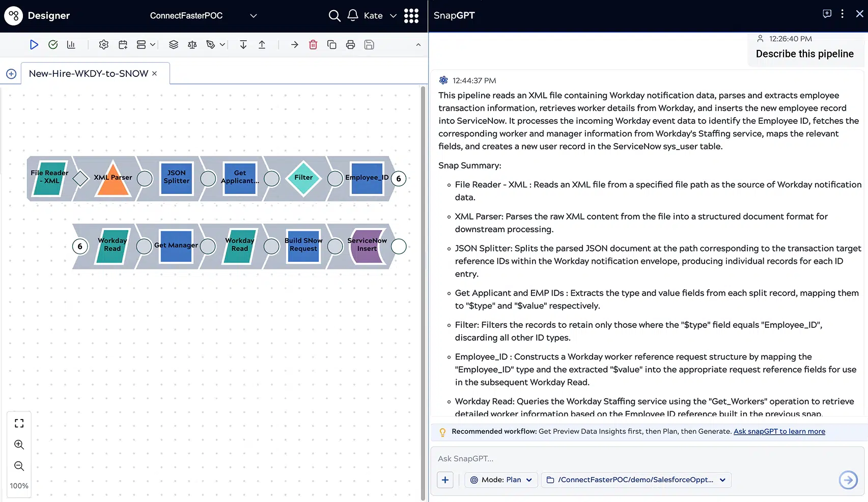868x502 pixels.
Task: Click the print pipeline icon
Action: 350,45
